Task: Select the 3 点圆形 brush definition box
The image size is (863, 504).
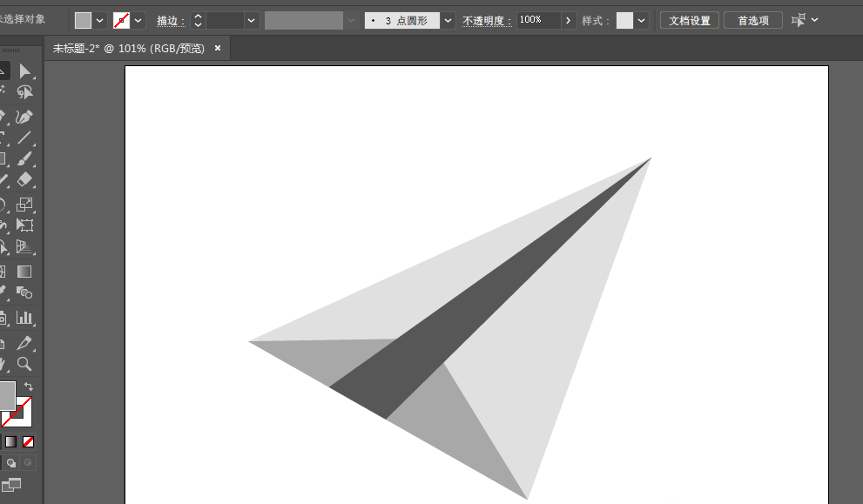Action: pos(402,20)
